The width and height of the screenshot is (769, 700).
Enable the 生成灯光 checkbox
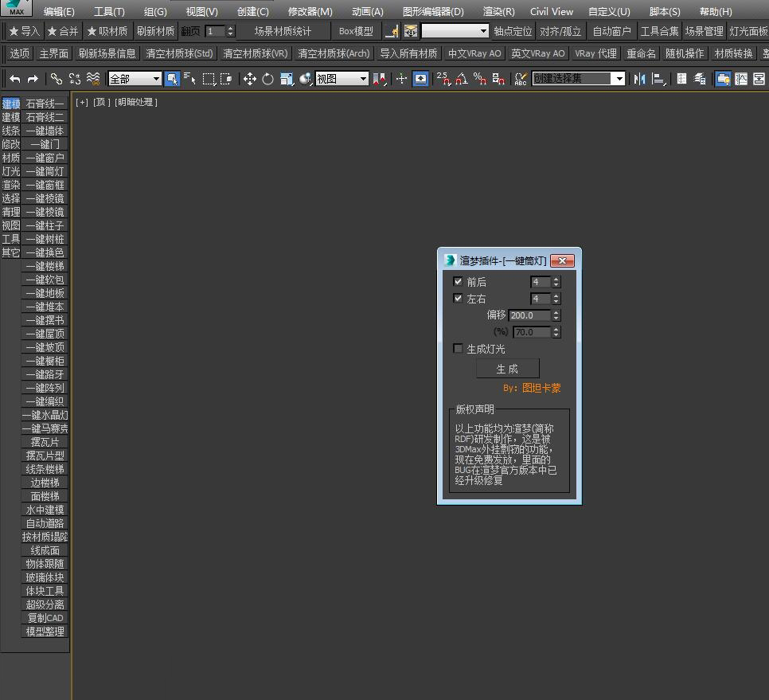click(458, 348)
